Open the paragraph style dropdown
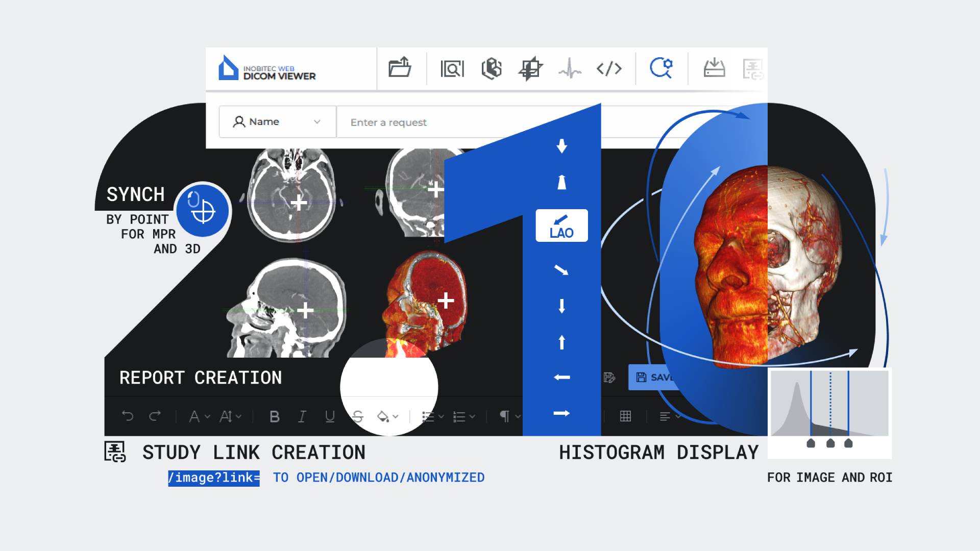 [x=517, y=416]
